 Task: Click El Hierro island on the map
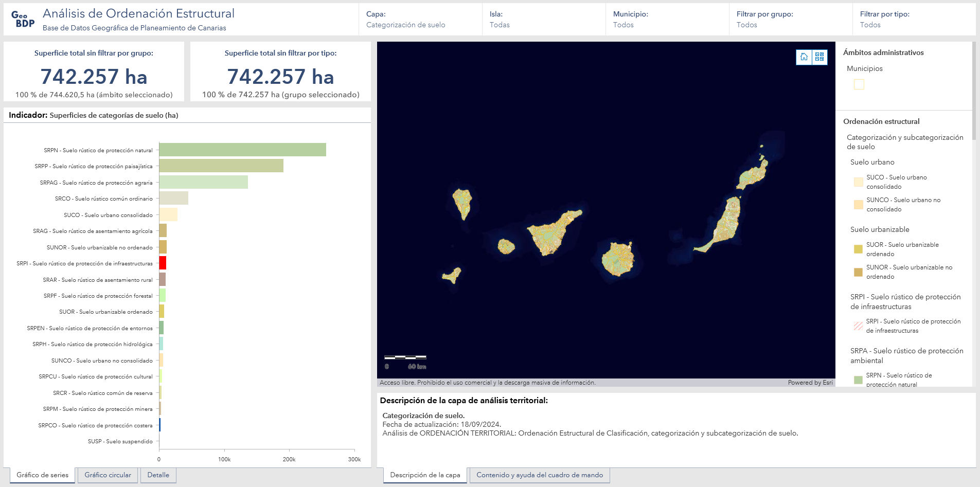(x=453, y=276)
